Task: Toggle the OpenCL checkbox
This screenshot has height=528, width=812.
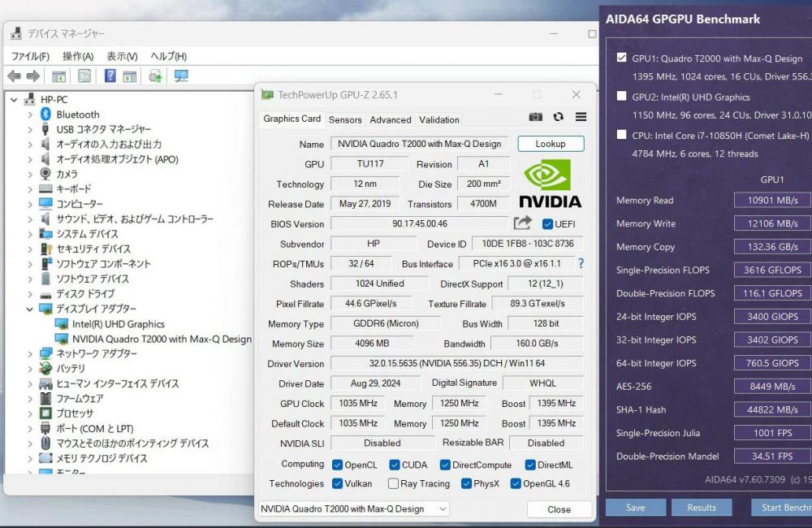Action: [337, 465]
